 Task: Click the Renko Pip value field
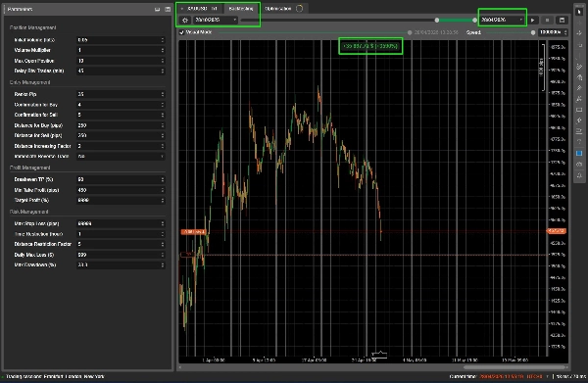click(x=121, y=94)
